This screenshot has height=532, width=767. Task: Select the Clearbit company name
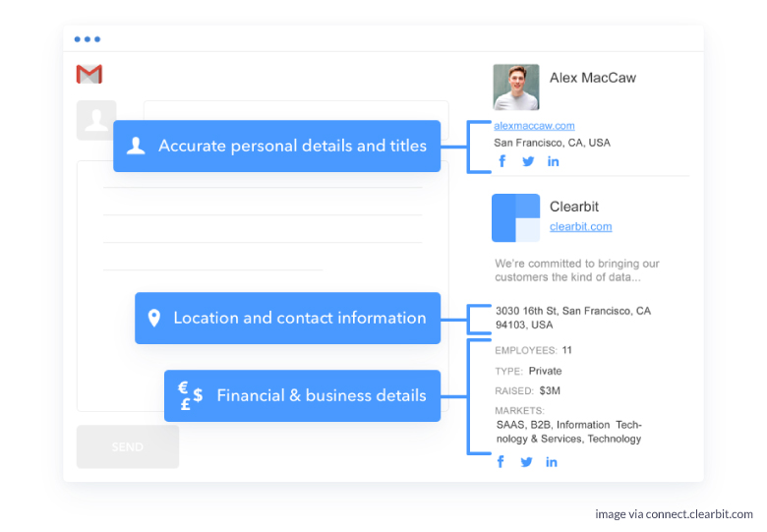[x=574, y=207]
